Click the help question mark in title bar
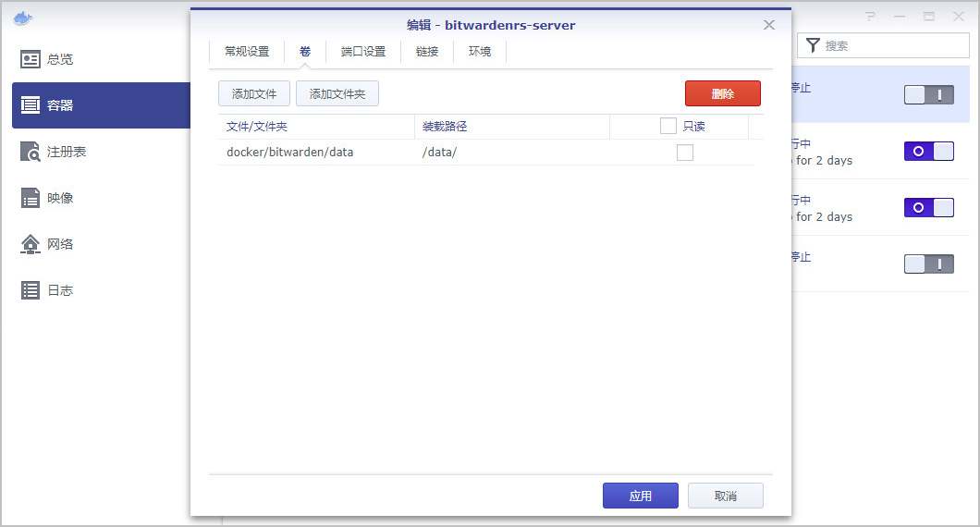980x527 pixels. click(x=871, y=17)
